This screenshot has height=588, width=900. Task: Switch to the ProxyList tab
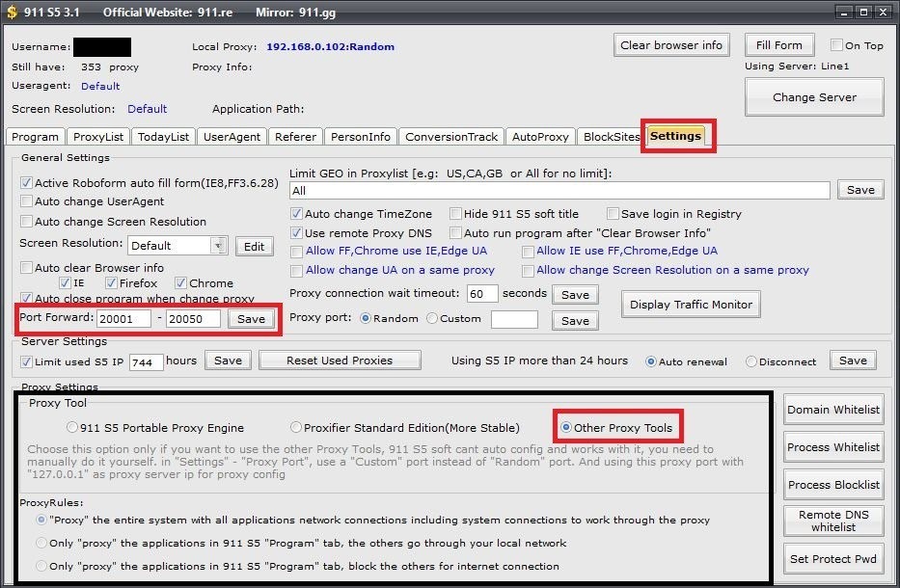98,137
